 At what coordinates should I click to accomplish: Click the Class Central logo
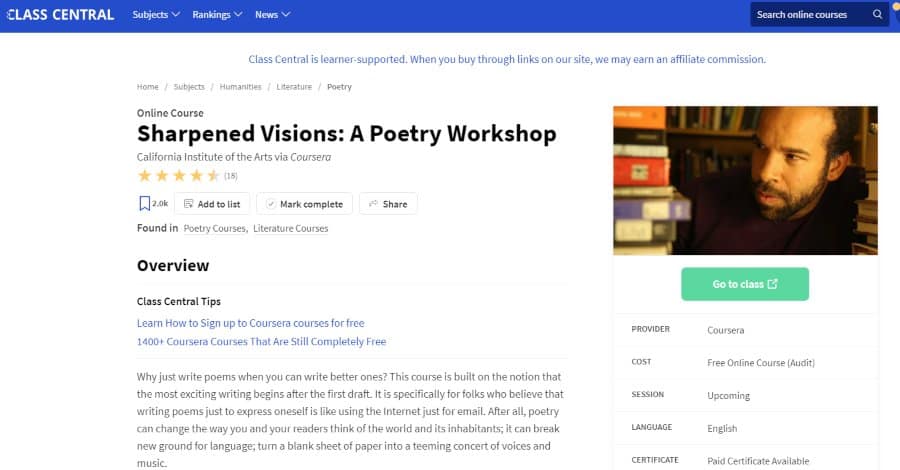coord(60,15)
